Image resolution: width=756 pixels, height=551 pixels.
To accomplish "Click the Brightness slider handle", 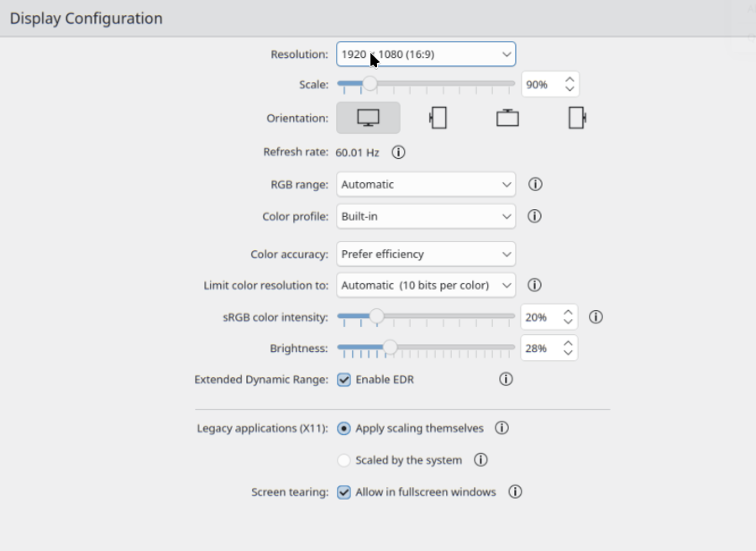I will pos(390,347).
